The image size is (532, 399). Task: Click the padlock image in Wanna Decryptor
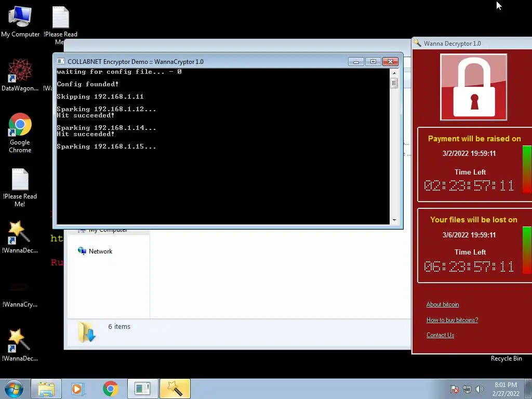coord(473,87)
